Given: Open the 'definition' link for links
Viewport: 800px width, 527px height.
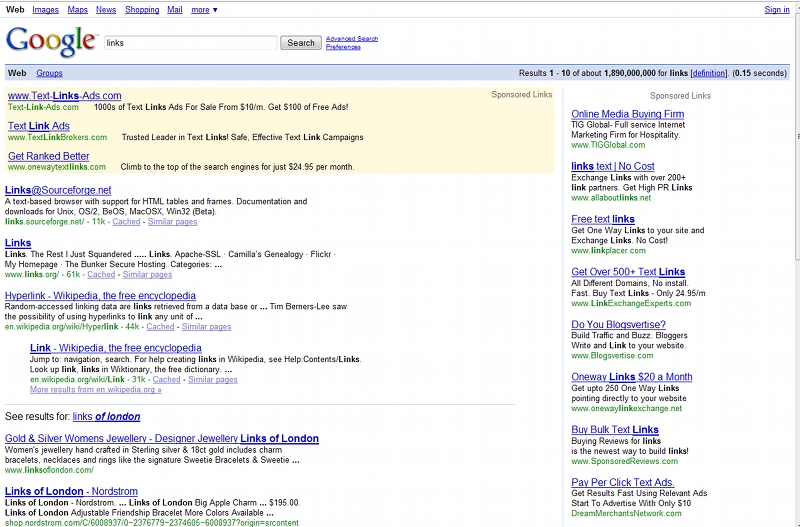Looking at the screenshot, I should pyautogui.click(x=708, y=73).
